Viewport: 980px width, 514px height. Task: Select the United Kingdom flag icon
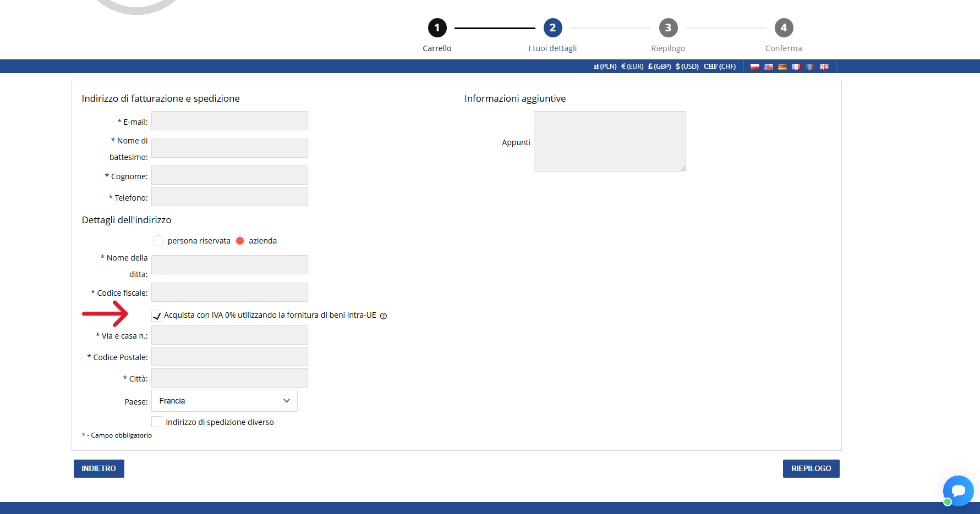click(x=824, y=67)
